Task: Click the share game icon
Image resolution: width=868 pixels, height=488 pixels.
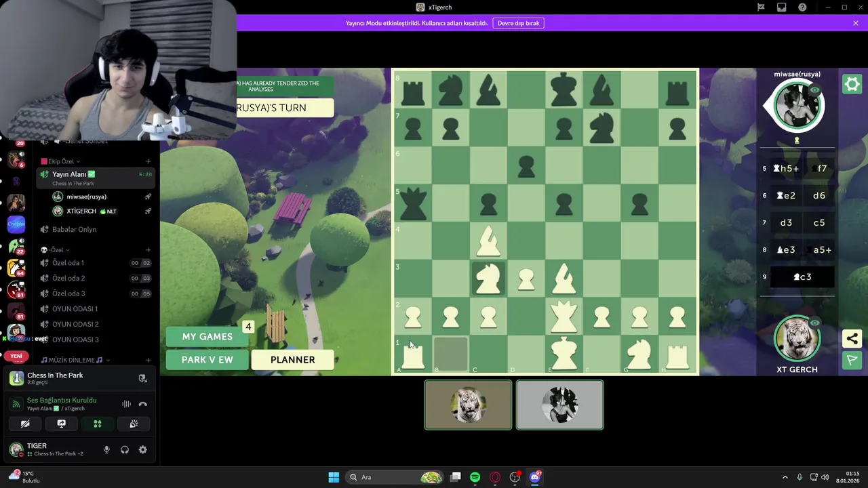Action: tap(852, 338)
